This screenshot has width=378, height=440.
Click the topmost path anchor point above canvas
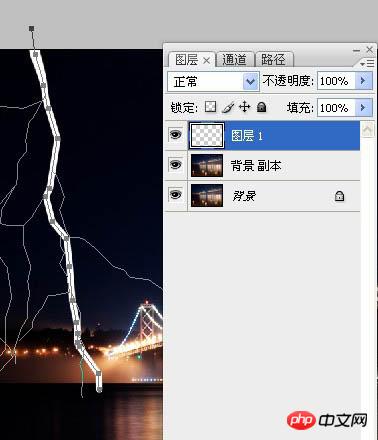tap(31, 29)
